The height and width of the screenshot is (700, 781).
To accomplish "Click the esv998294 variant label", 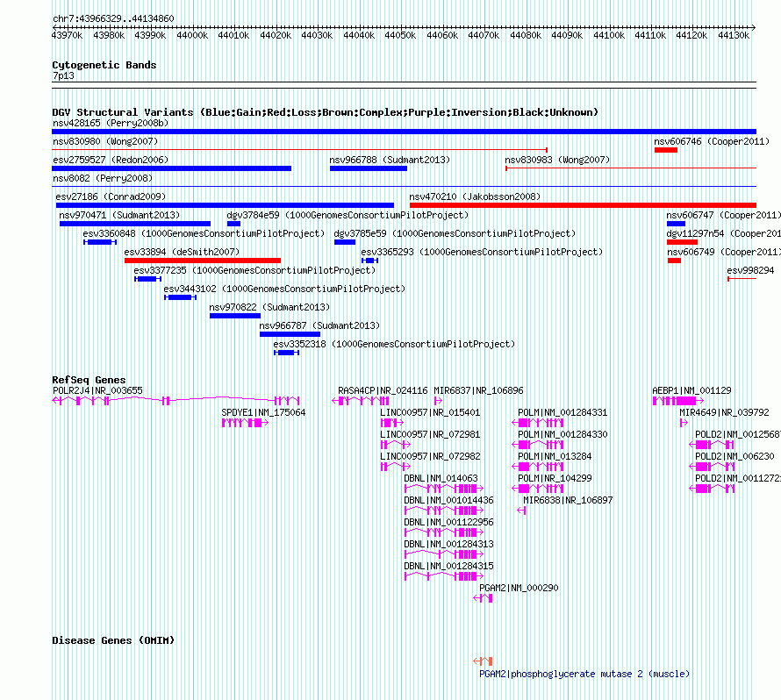I will click(x=750, y=270).
